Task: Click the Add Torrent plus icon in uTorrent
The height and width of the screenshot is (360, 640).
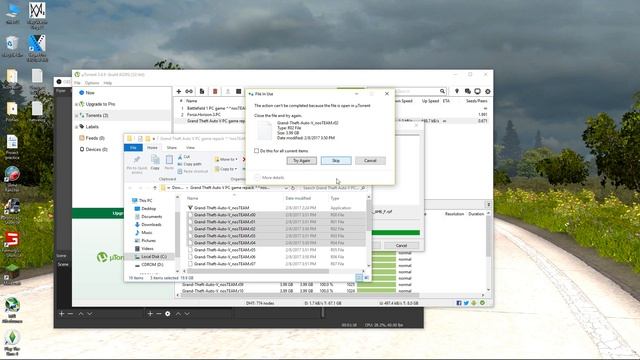Action: (178, 91)
